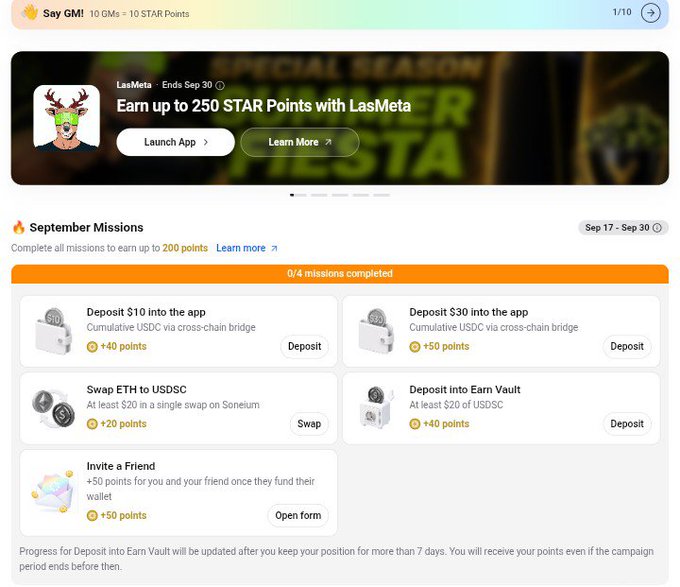Click the $30 wallet icon

click(376, 331)
